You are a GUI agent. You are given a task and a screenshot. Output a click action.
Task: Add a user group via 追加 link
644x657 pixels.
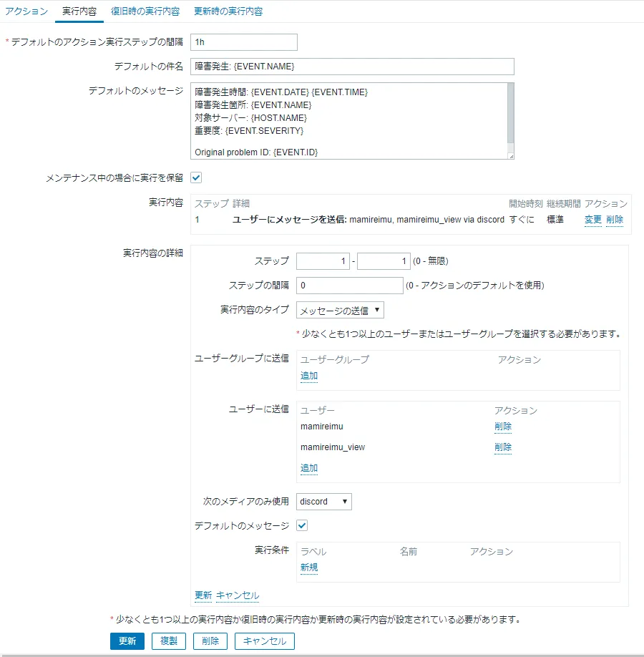[309, 376]
